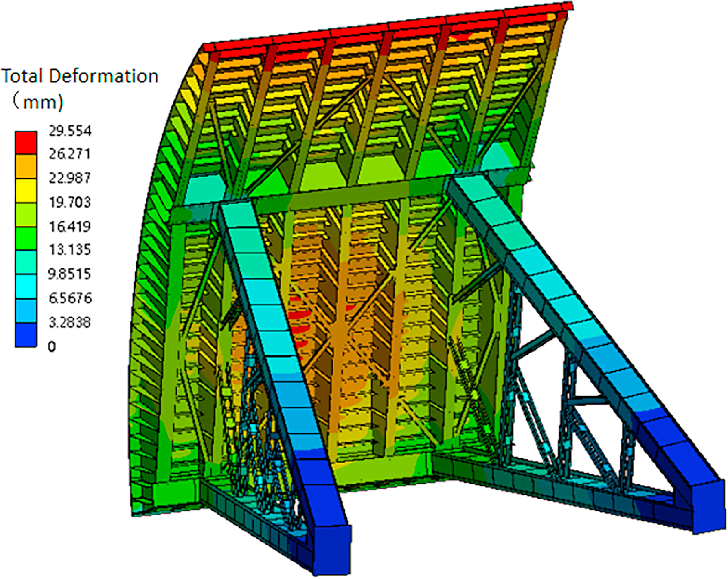Click the 'Total Deformation' legend title

point(80,76)
